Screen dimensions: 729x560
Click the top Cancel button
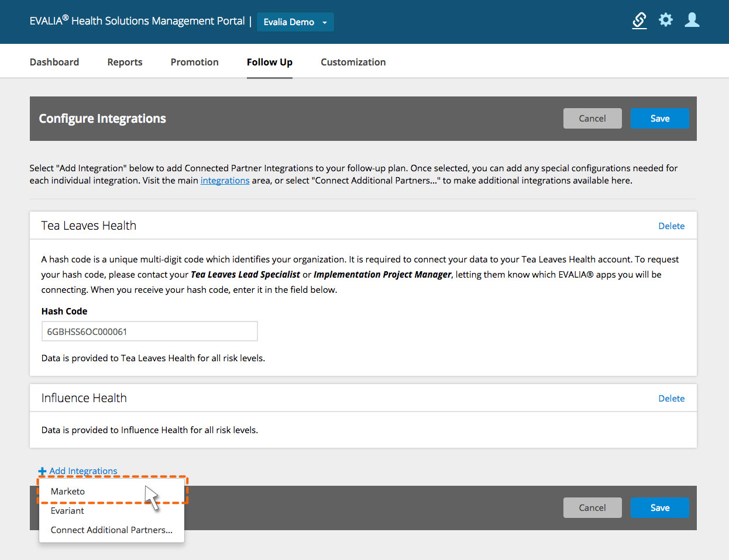tap(593, 118)
